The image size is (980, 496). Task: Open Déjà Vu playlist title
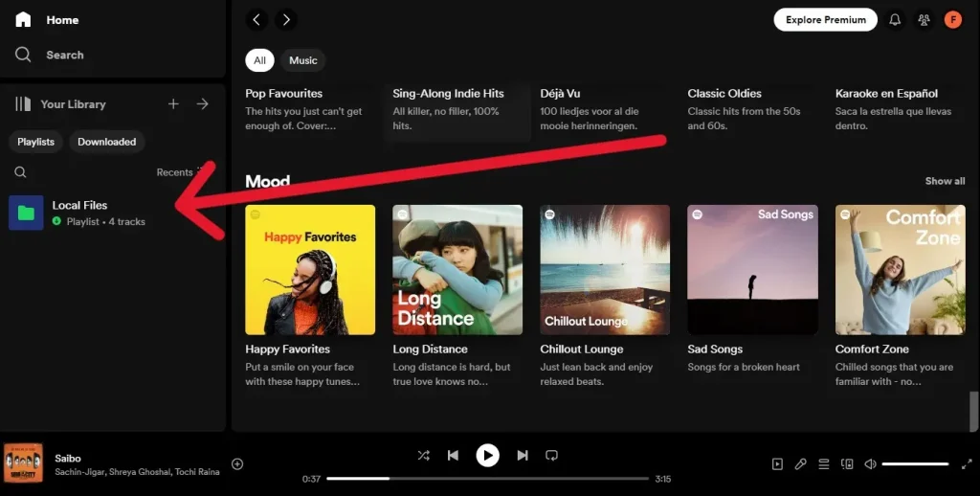(x=560, y=93)
